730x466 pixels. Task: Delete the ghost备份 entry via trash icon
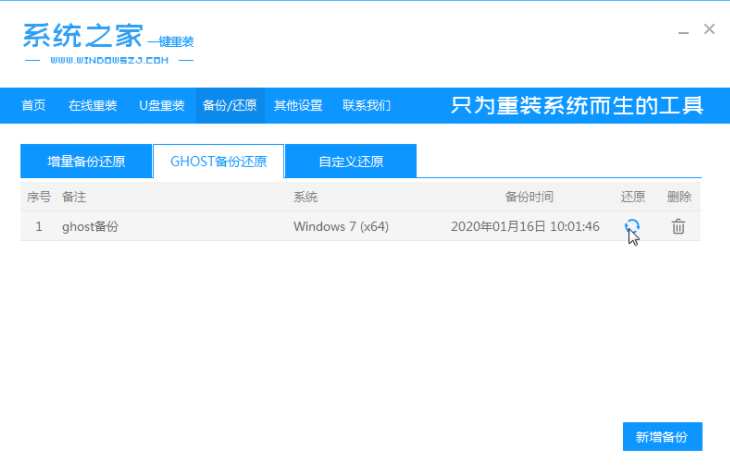(x=678, y=227)
